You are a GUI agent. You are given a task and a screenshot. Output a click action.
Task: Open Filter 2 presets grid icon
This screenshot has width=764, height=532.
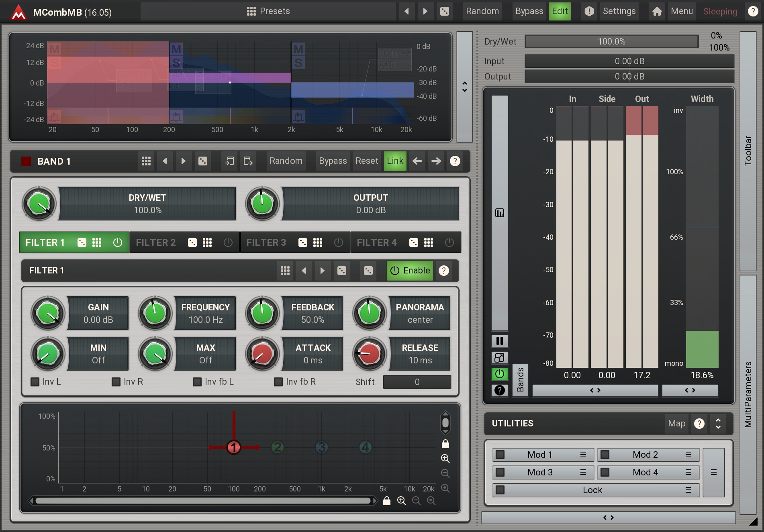click(207, 243)
